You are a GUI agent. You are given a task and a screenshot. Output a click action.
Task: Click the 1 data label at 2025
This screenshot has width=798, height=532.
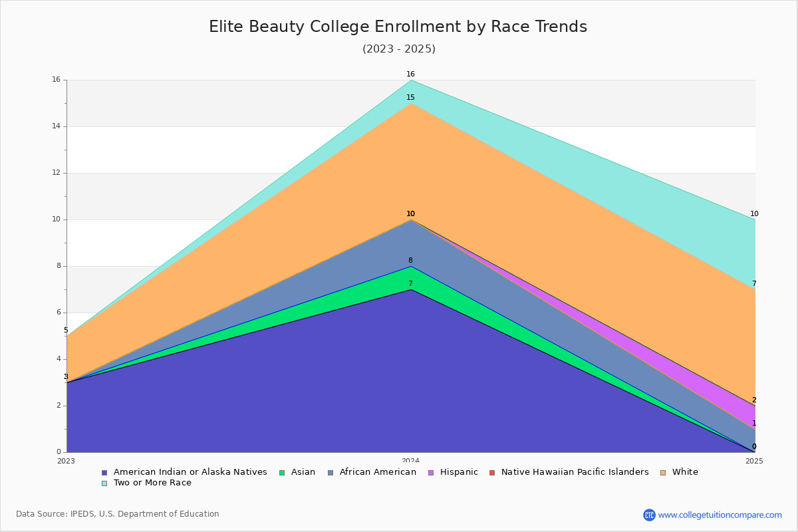click(x=754, y=424)
